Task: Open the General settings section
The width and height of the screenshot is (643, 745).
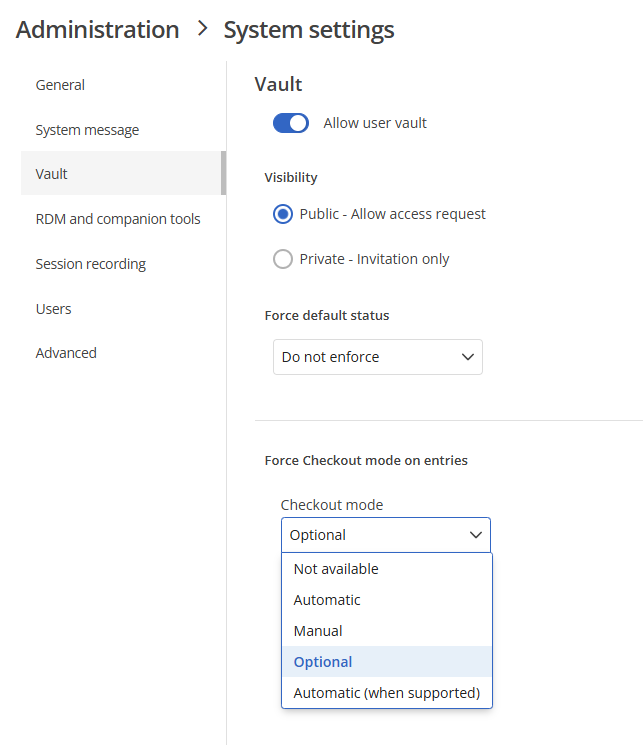Action: point(60,85)
